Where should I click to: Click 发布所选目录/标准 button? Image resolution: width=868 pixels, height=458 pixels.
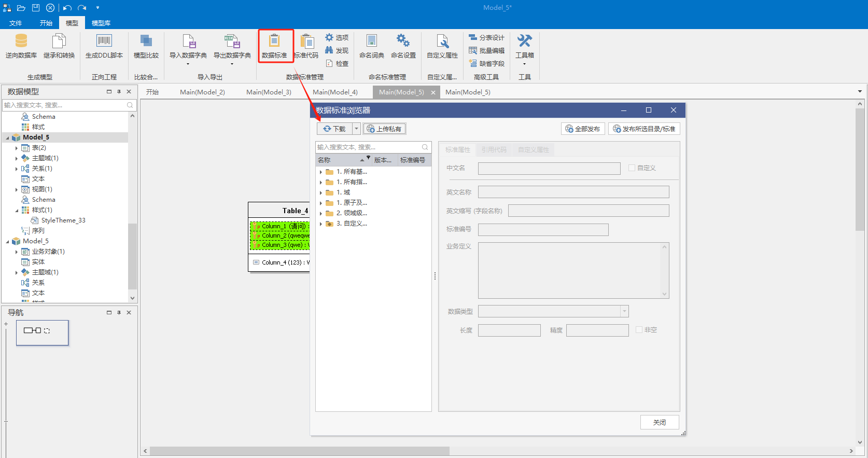point(644,129)
